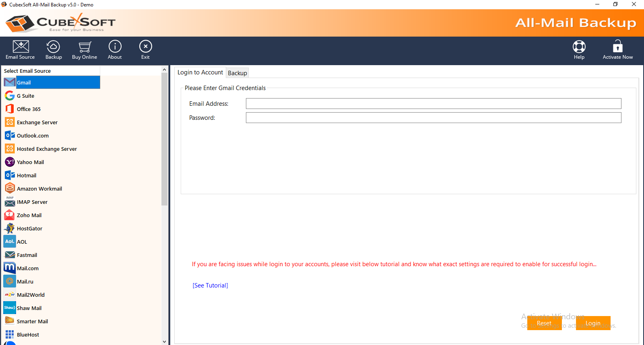Focus the Email Address input field

point(433,104)
